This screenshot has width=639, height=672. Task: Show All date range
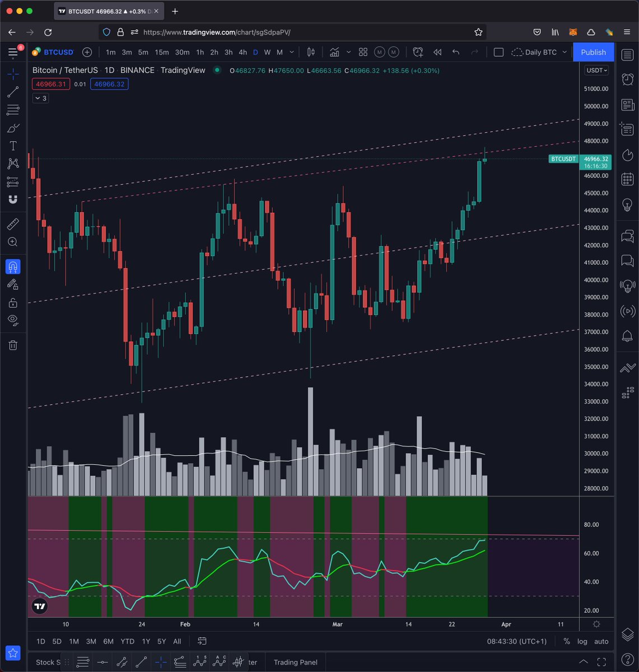pyautogui.click(x=177, y=641)
